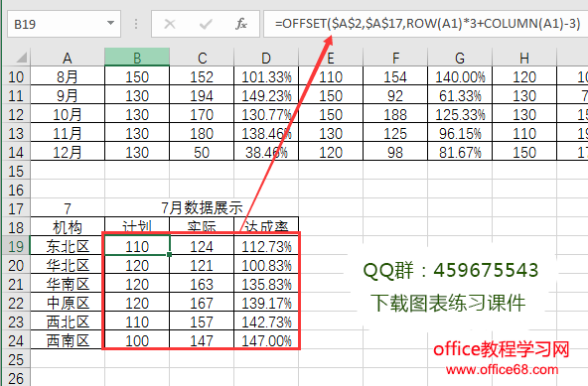Click cell value 50 in row 14

coord(202,152)
